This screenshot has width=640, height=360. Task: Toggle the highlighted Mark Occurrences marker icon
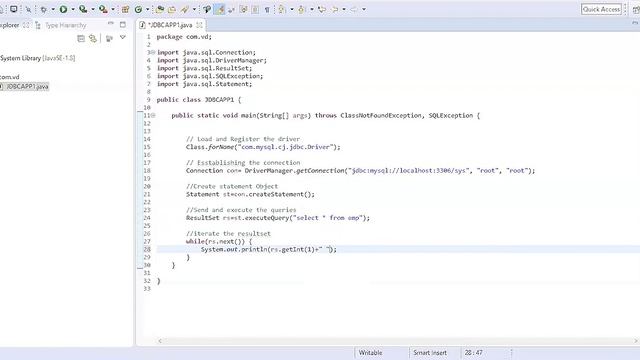point(220,9)
